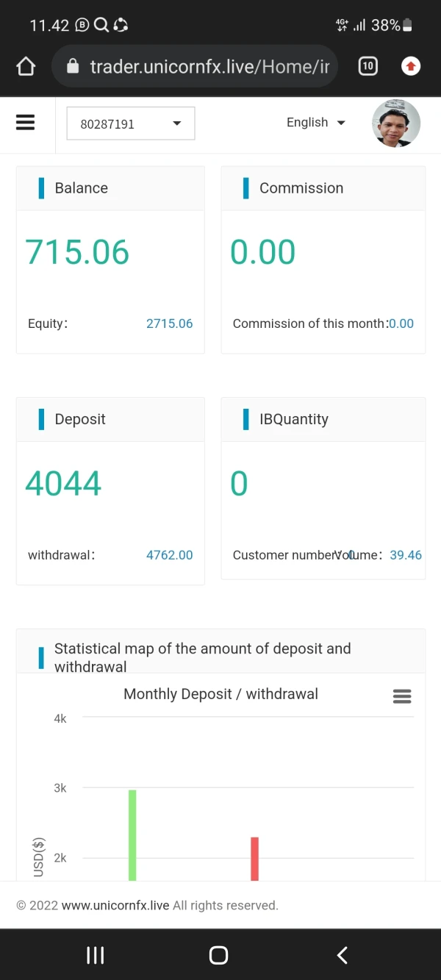Tap the trader.unicornfx.live address bar
The height and width of the screenshot is (980, 441).
[x=209, y=67]
